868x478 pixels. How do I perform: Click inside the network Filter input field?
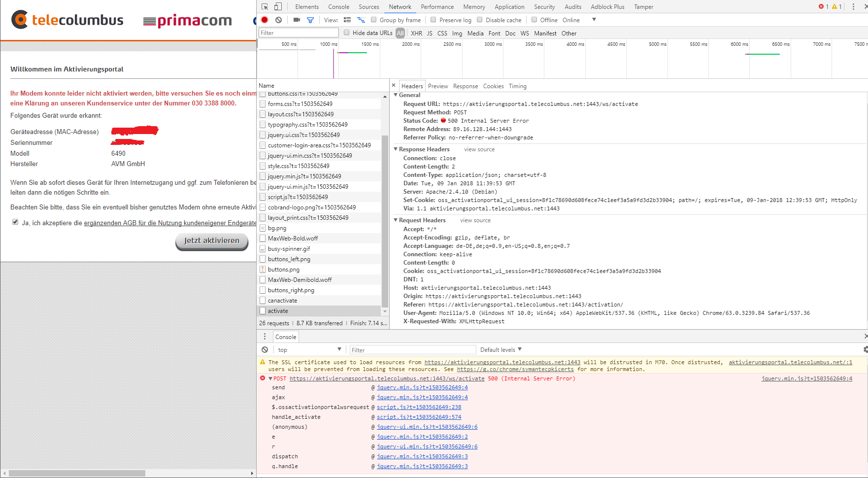click(x=298, y=33)
